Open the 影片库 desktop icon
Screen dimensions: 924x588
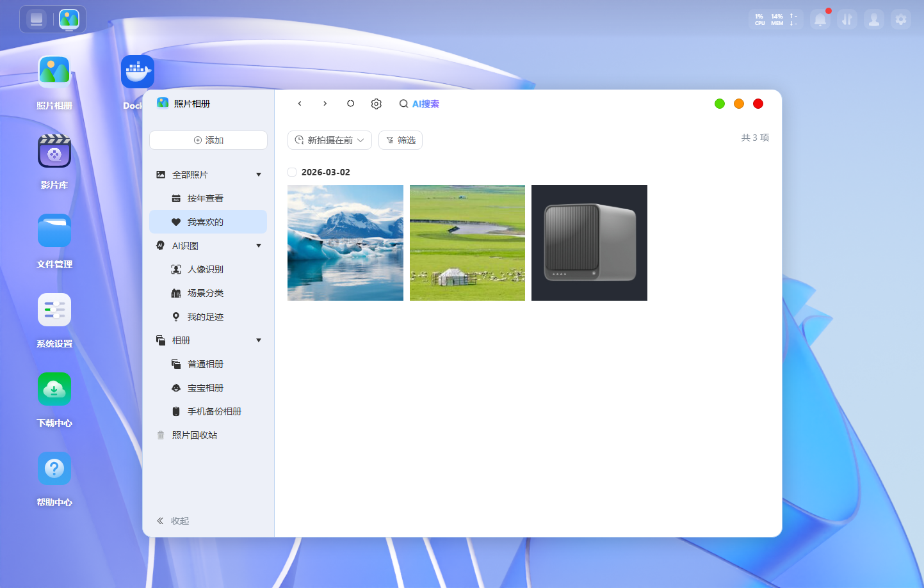point(54,151)
